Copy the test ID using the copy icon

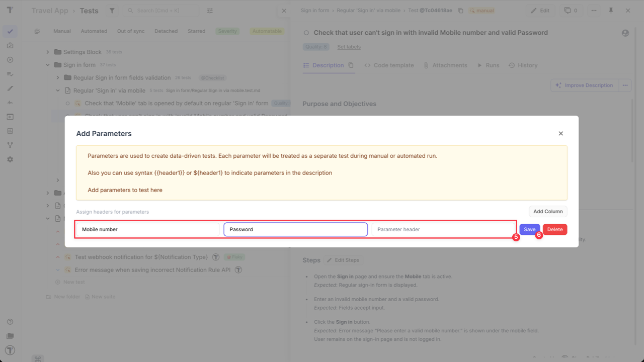point(460,10)
